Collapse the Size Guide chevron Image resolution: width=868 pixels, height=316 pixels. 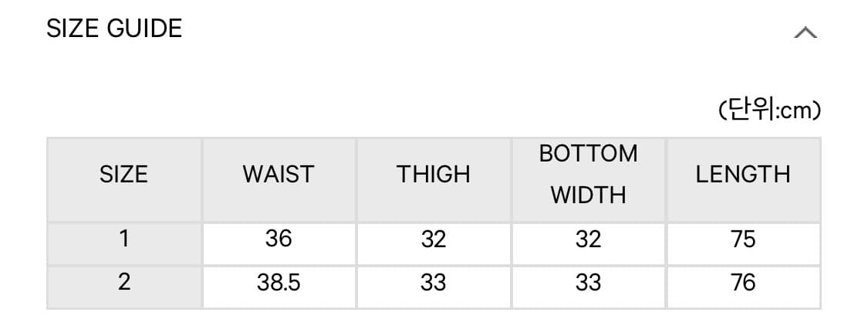(806, 33)
